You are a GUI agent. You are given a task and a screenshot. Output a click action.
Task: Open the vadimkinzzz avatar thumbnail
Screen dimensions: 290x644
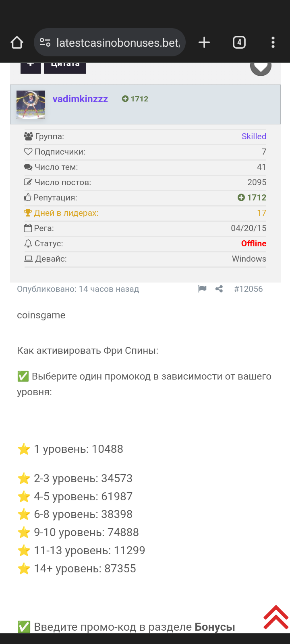coord(31,105)
